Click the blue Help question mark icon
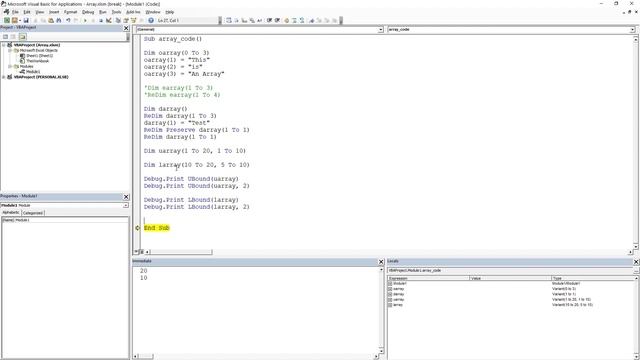This screenshot has height=360, width=640. (151, 20)
